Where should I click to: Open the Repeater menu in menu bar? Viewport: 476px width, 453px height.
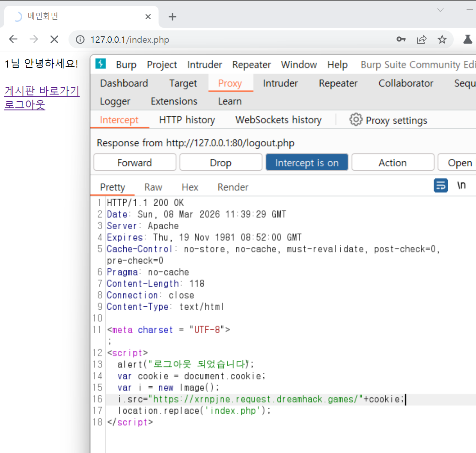click(x=251, y=65)
